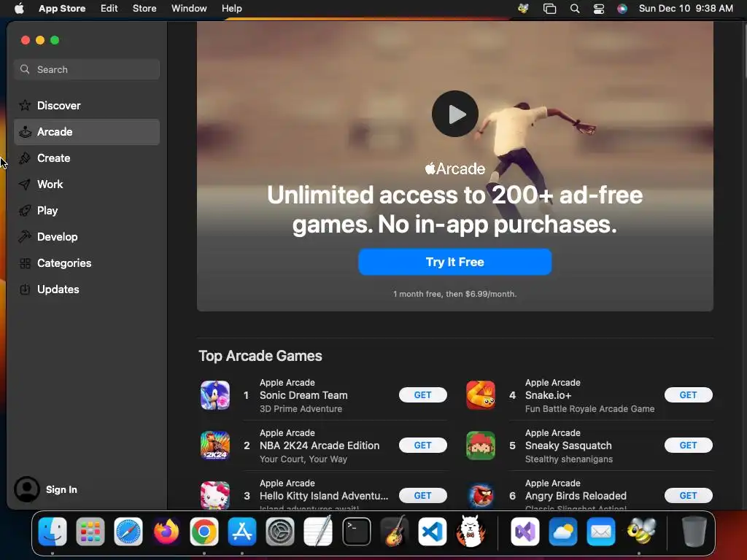Image resolution: width=747 pixels, height=560 pixels.
Task: Open Terminal from the Dock
Action: (356, 531)
